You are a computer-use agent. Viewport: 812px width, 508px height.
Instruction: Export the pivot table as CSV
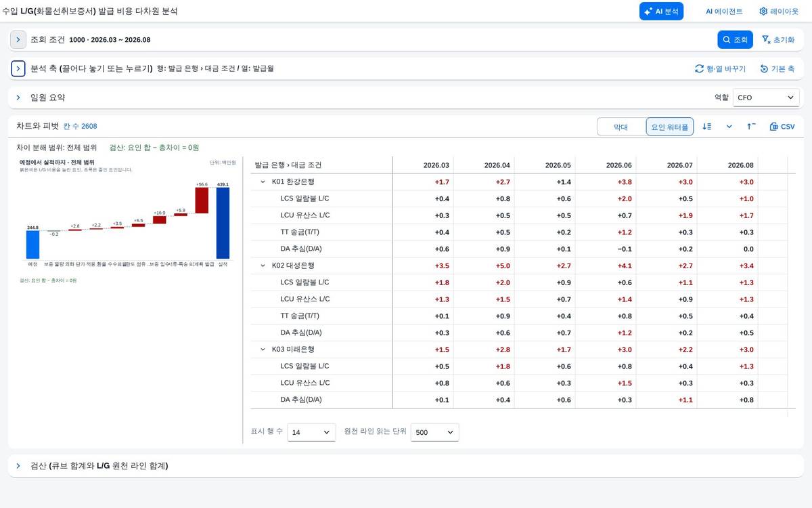pyautogui.click(x=782, y=127)
